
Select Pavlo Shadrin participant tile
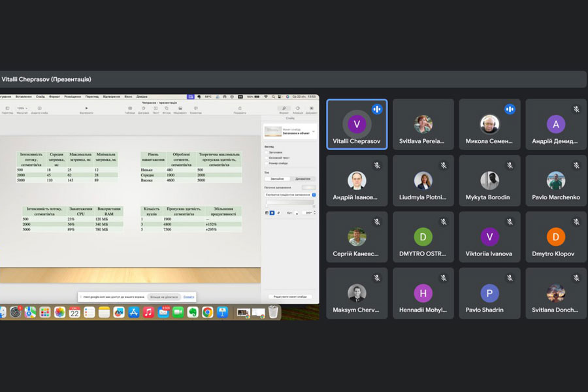tap(489, 293)
